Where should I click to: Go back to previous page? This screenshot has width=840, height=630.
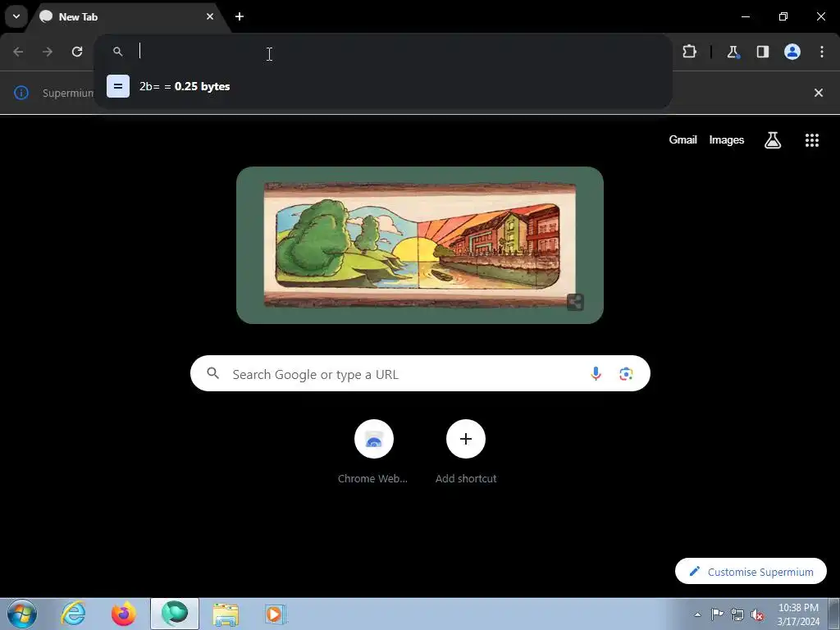[x=18, y=52]
